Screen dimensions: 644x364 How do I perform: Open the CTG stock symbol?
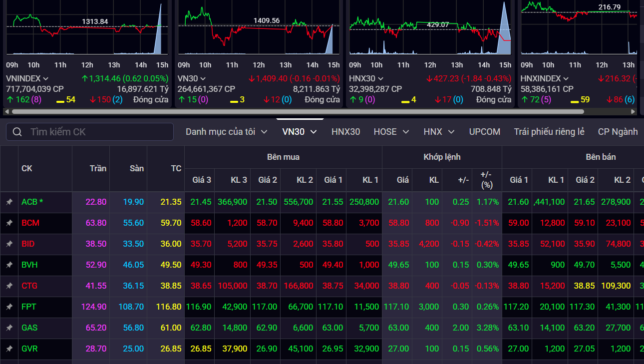pos(29,286)
